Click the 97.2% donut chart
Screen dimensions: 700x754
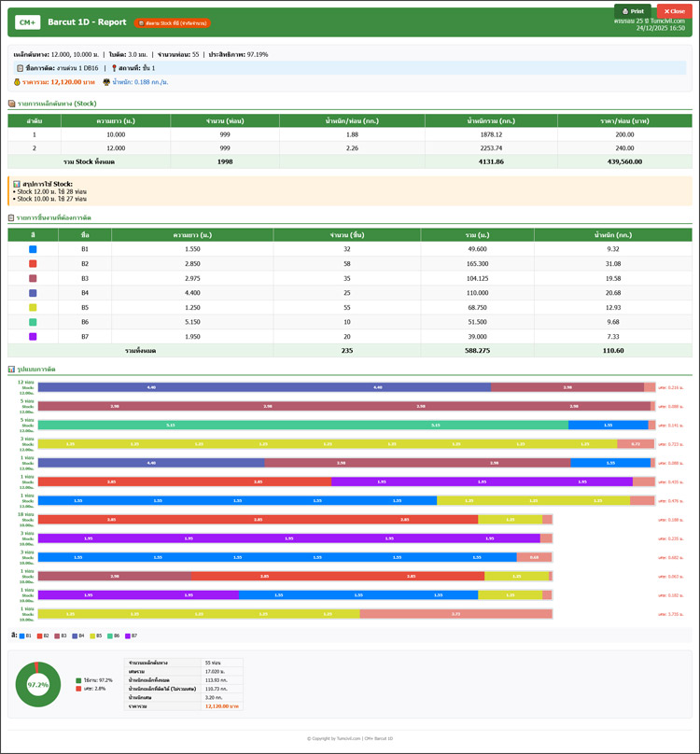(x=37, y=684)
